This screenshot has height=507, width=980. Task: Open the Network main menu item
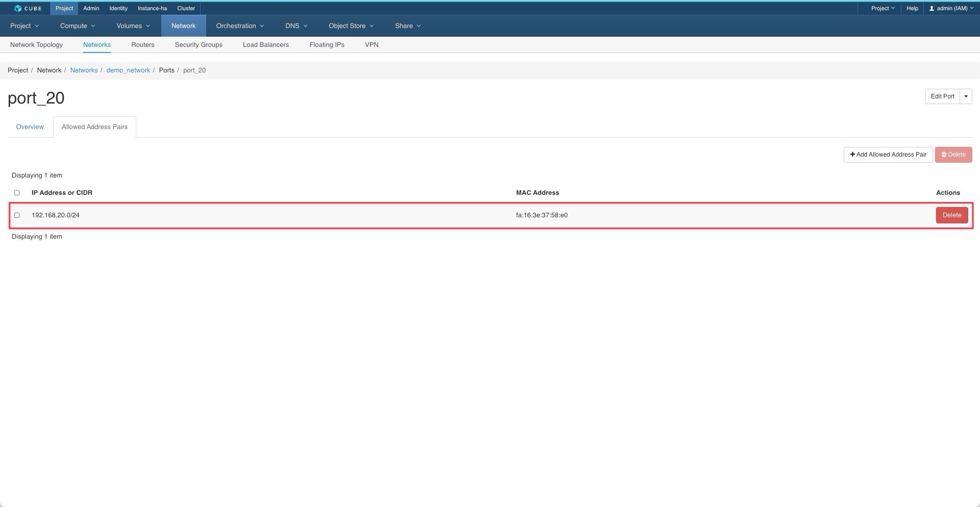(x=183, y=26)
